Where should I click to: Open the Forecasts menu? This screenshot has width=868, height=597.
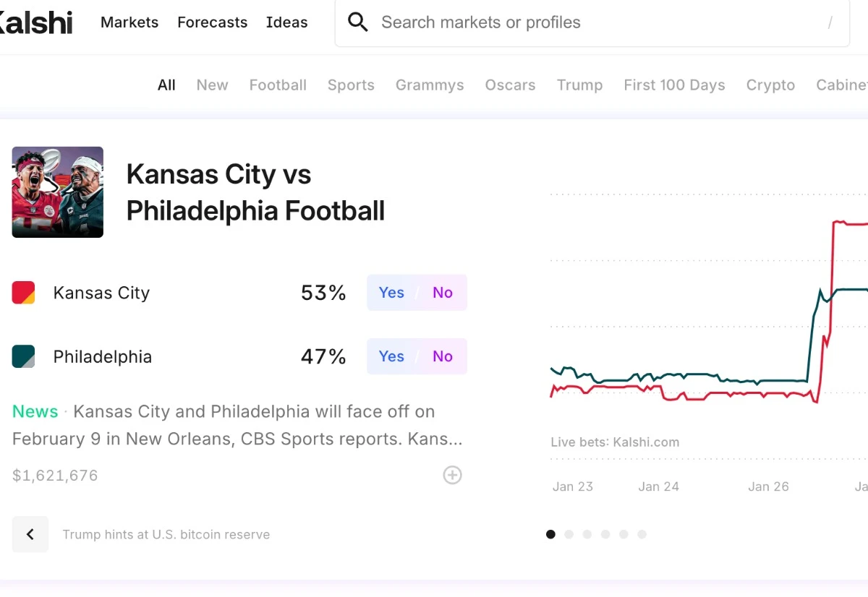point(212,22)
